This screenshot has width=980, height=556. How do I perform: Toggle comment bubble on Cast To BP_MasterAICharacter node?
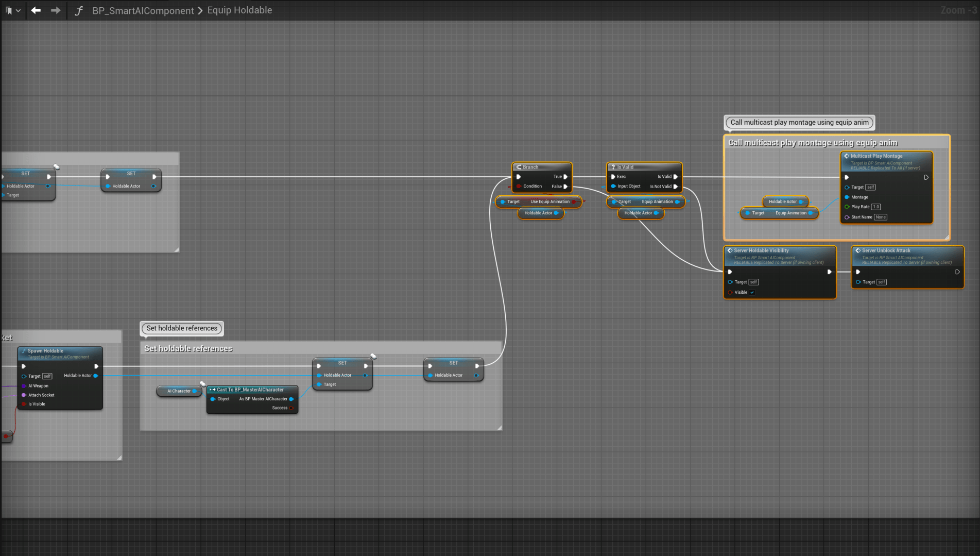click(x=202, y=384)
